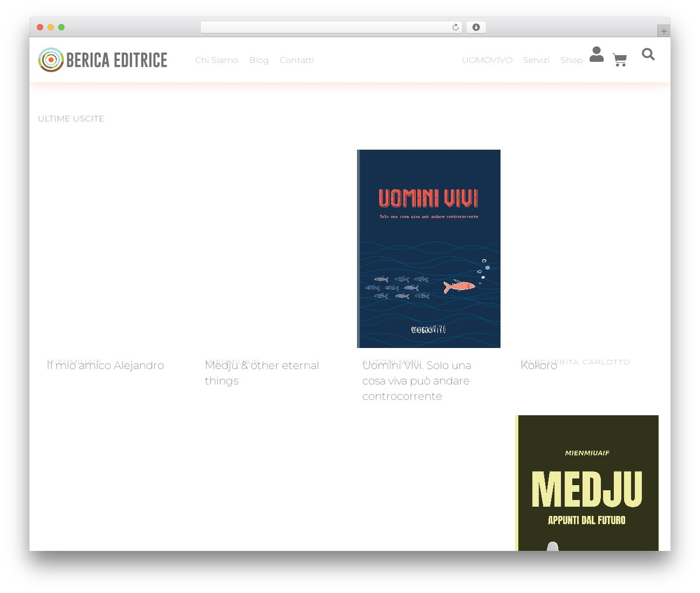This screenshot has width=700, height=593.
Task: Click the ULTIME USCITE heading
Action: click(71, 119)
